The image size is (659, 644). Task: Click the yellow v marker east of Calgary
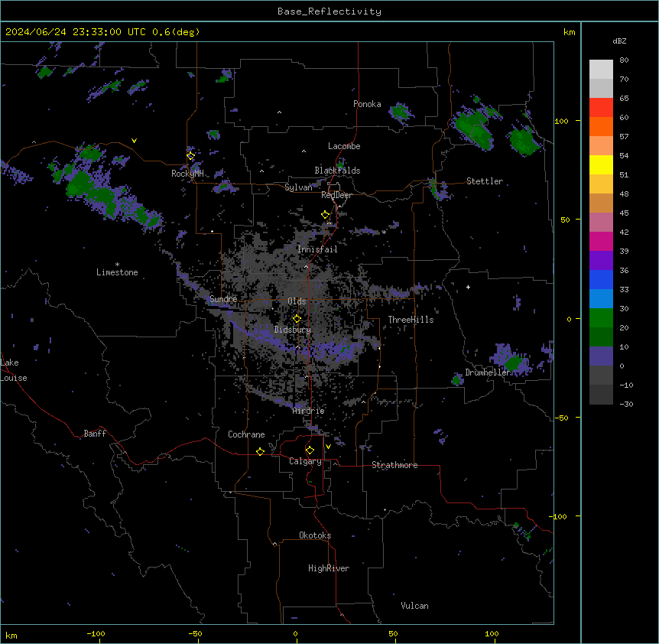coord(328,447)
